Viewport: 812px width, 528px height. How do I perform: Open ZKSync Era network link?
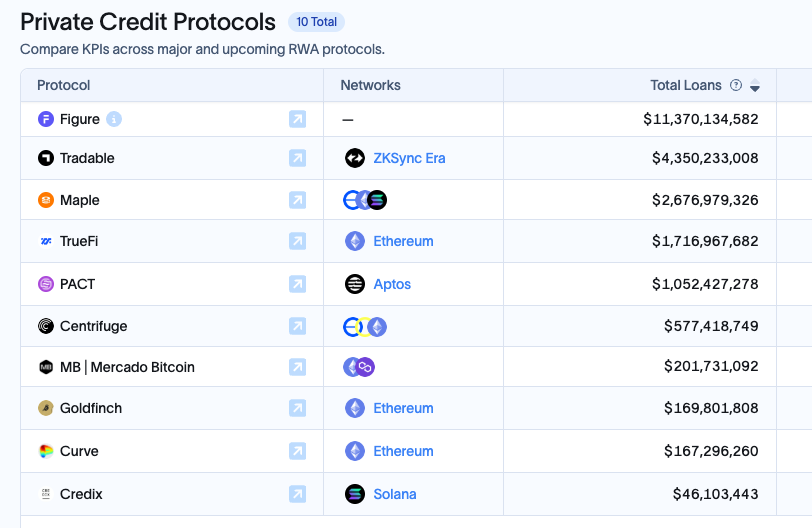(409, 158)
